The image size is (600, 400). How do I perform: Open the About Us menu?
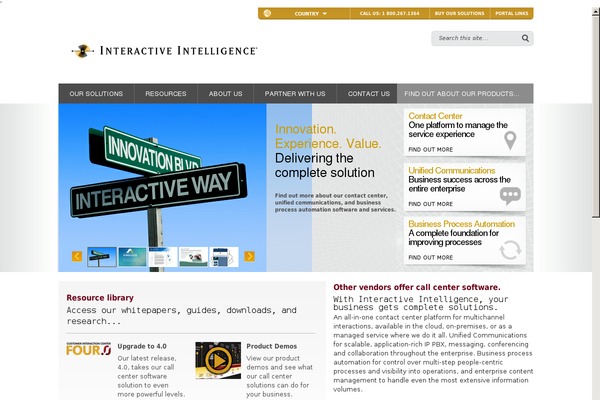(225, 94)
